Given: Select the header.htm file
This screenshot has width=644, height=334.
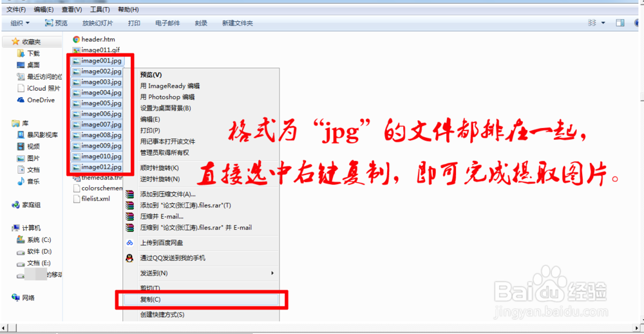Looking at the screenshot, I should click(94, 39).
